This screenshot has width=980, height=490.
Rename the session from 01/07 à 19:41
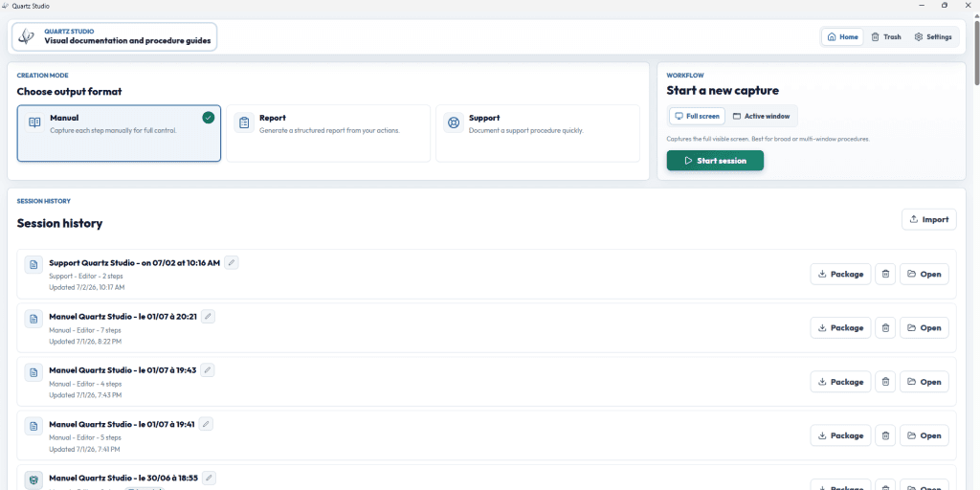pyautogui.click(x=206, y=424)
